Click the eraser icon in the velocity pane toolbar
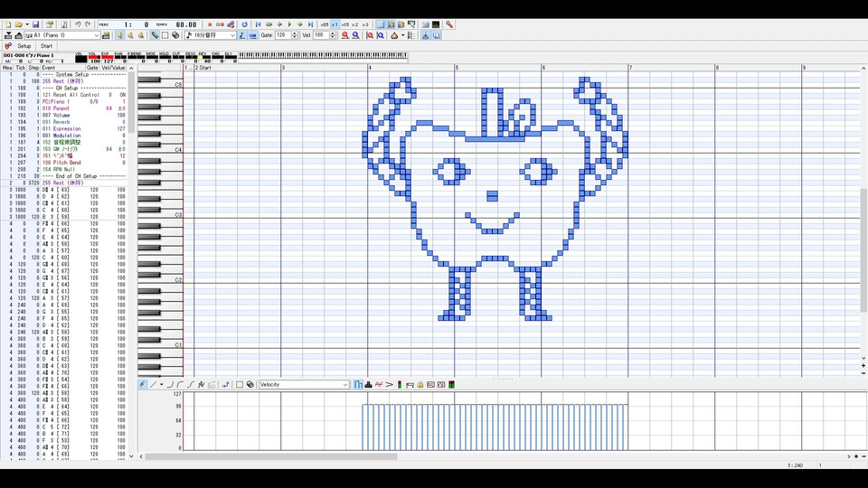868x488 pixels. coord(250,385)
